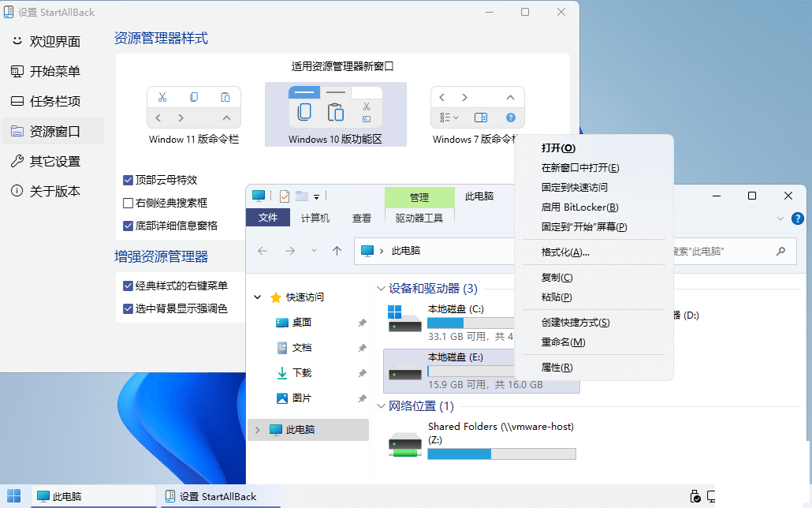Toggle 底部详细信息窗格 checkbox
The width and height of the screenshot is (812, 508).
point(128,226)
